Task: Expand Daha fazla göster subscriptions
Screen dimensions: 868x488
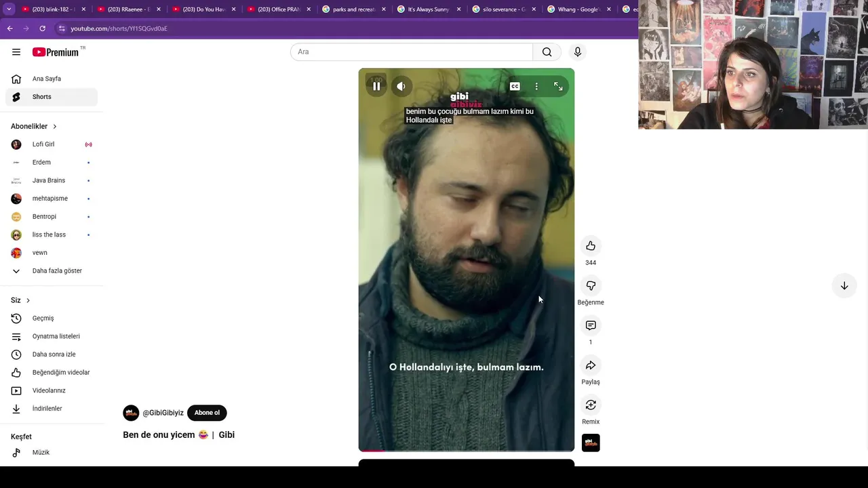Action: (x=52, y=271)
